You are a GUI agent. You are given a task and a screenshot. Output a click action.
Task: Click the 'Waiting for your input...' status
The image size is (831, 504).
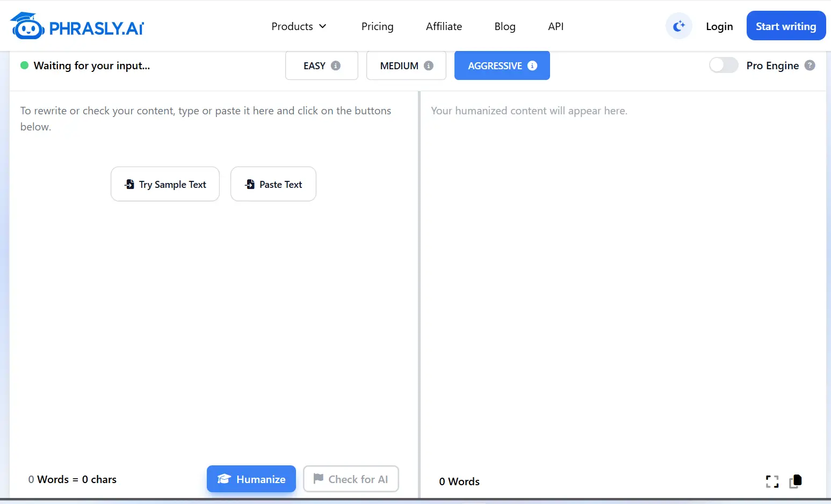pos(85,65)
